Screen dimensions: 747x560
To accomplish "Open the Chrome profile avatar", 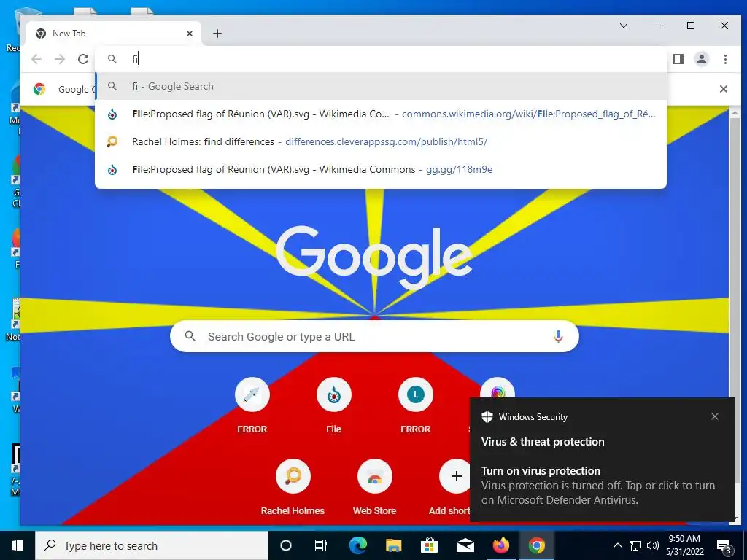I will (x=701, y=59).
